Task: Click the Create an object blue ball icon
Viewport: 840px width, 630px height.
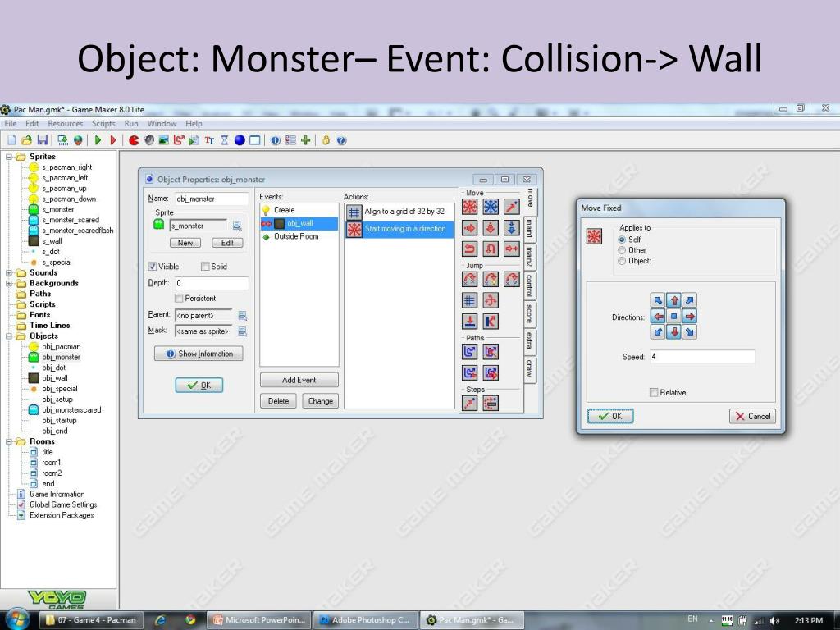Action: [x=240, y=140]
